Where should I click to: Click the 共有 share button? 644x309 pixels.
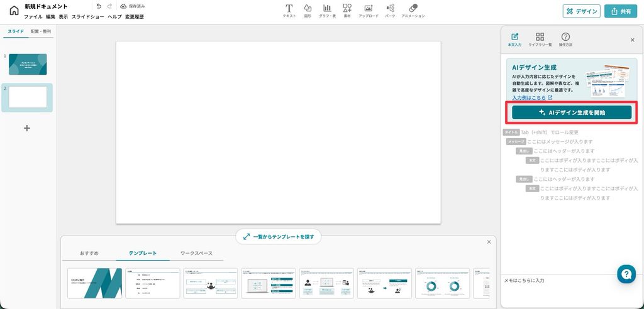[x=620, y=11]
